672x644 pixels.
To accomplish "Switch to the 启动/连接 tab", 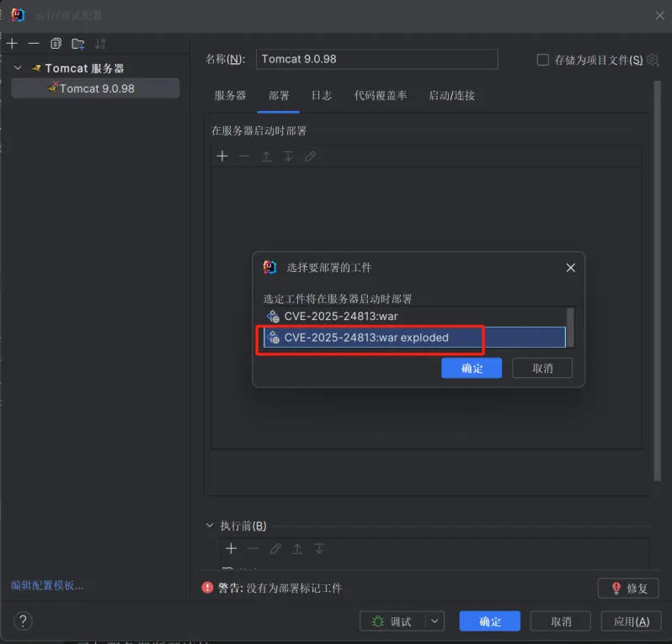I will click(x=451, y=95).
